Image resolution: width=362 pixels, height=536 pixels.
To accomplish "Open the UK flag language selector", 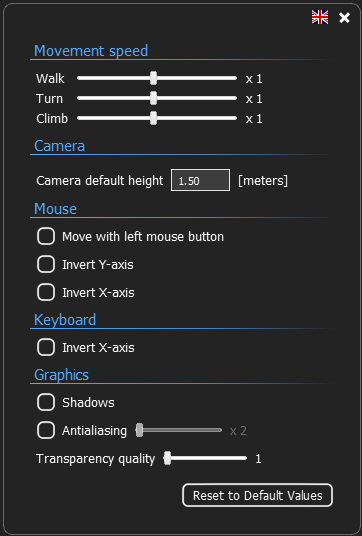I will 320,17.
